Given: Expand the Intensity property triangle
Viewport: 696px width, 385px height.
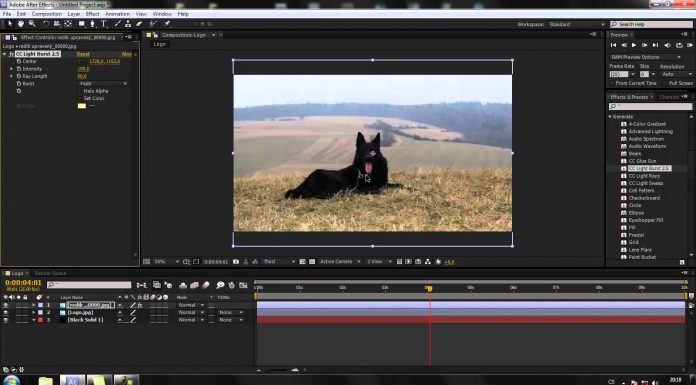Looking at the screenshot, I should click(x=12, y=69).
